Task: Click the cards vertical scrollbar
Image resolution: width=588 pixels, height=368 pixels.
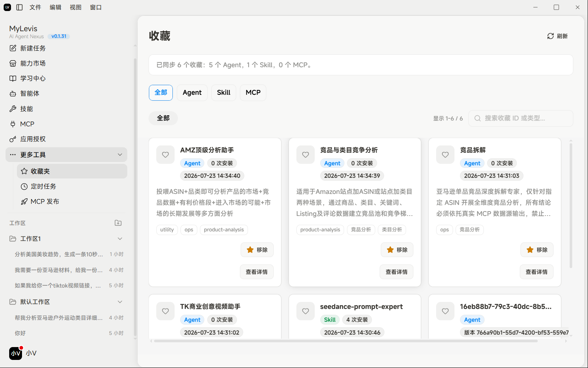Action: pyautogui.click(x=571, y=206)
